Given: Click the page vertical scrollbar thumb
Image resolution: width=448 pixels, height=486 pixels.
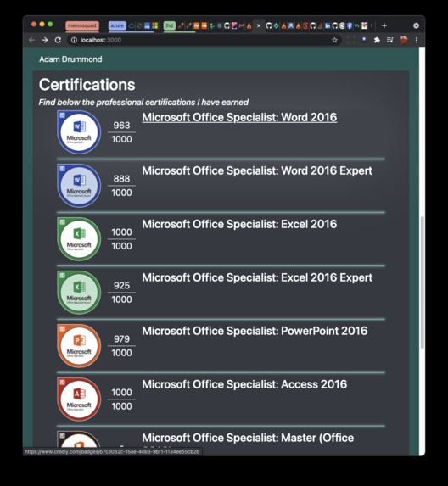Looking at the screenshot, I should [x=422, y=282].
